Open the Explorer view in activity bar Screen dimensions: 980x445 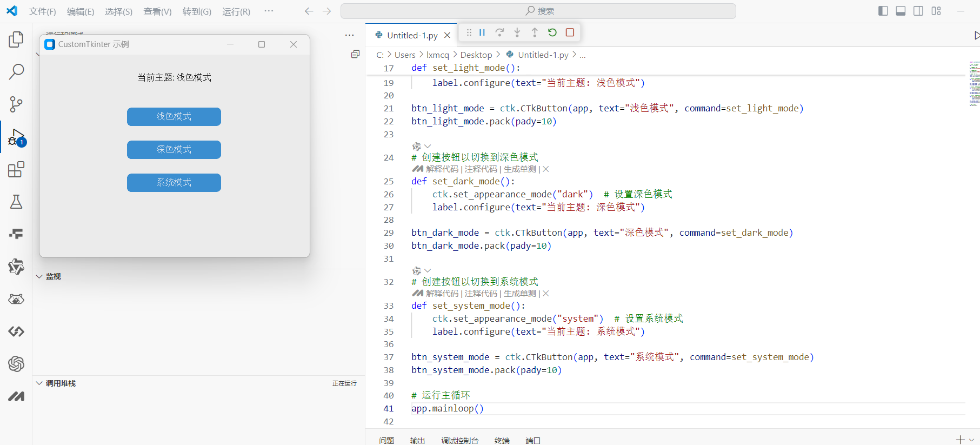coord(16,39)
